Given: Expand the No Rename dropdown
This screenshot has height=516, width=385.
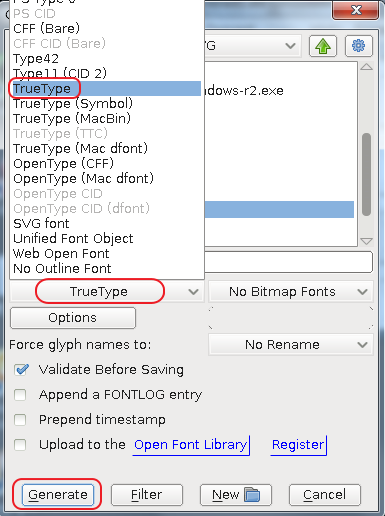Looking at the screenshot, I should click(x=291, y=344).
